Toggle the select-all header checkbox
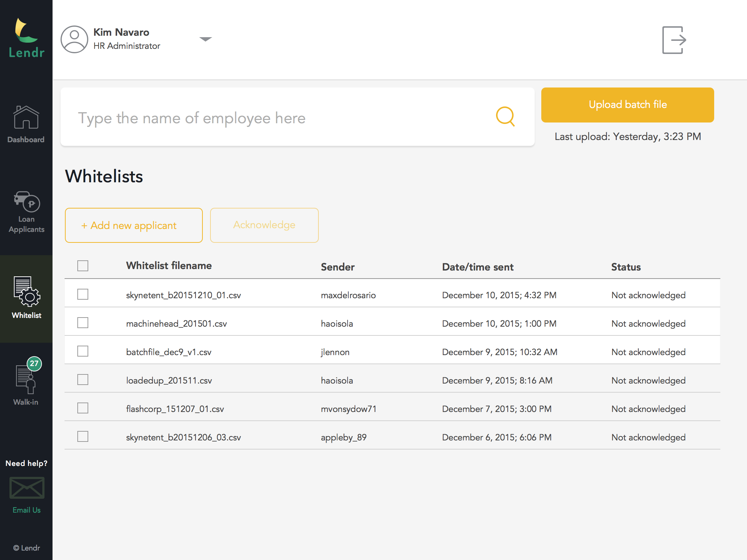747x560 pixels. click(x=83, y=266)
